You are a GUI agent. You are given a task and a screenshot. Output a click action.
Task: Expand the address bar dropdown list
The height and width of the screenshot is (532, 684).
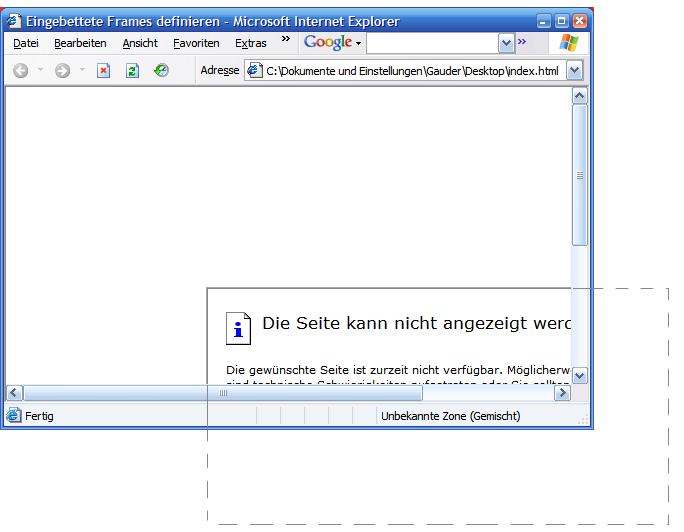coord(575,70)
